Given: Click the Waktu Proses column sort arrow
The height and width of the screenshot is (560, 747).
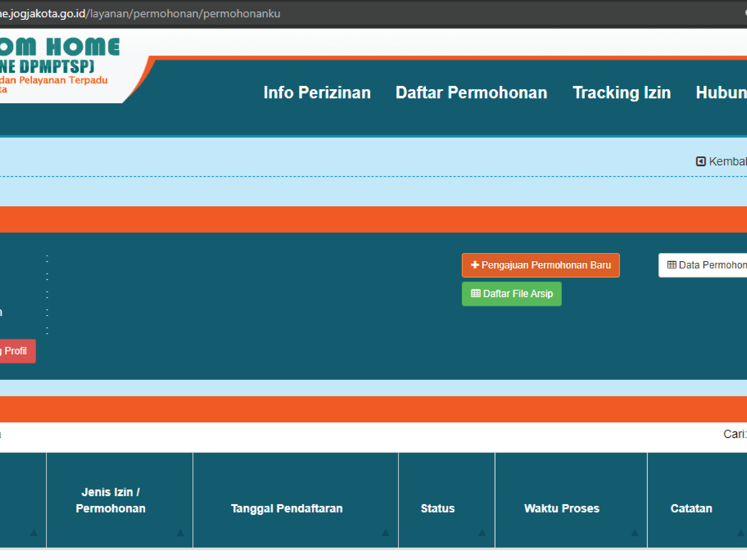Looking at the screenshot, I should [635, 533].
